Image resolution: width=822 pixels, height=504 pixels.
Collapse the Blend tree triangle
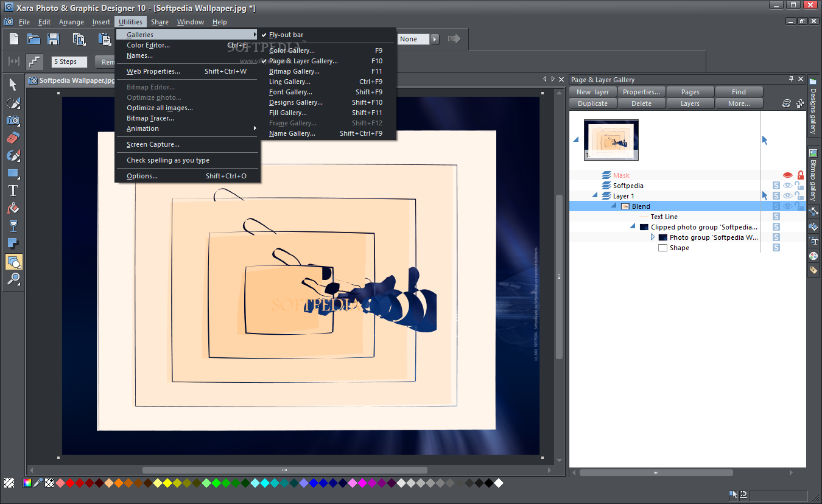click(x=614, y=206)
